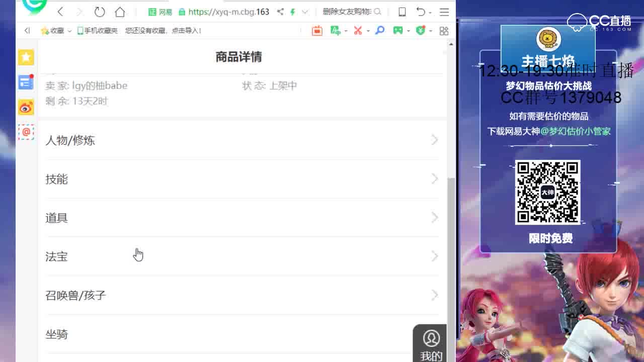Image resolution: width=644 pixels, height=362 pixels.
Task: Open the 技能 section
Action: click(243, 179)
